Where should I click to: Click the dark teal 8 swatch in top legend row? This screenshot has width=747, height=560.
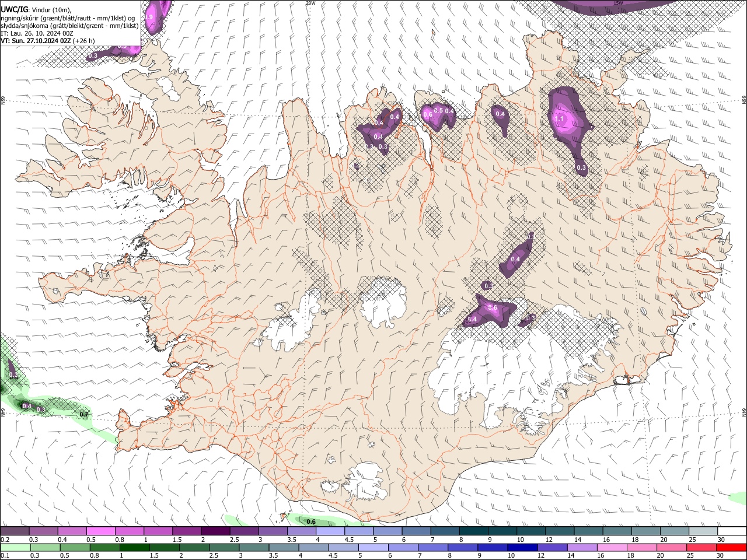coord(473,531)
